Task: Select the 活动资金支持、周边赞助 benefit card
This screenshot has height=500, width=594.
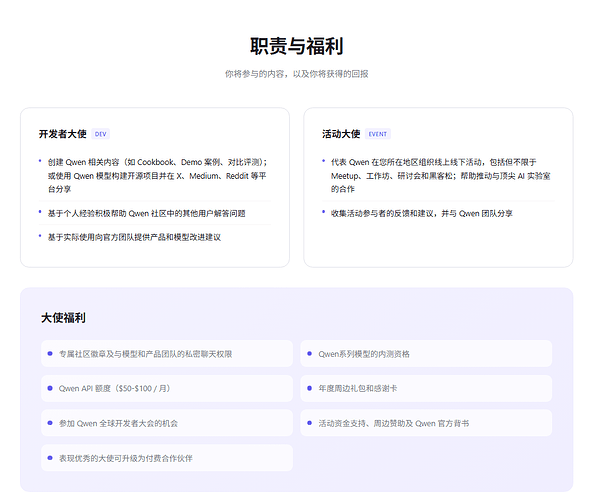Action: (x=426, y=423)
